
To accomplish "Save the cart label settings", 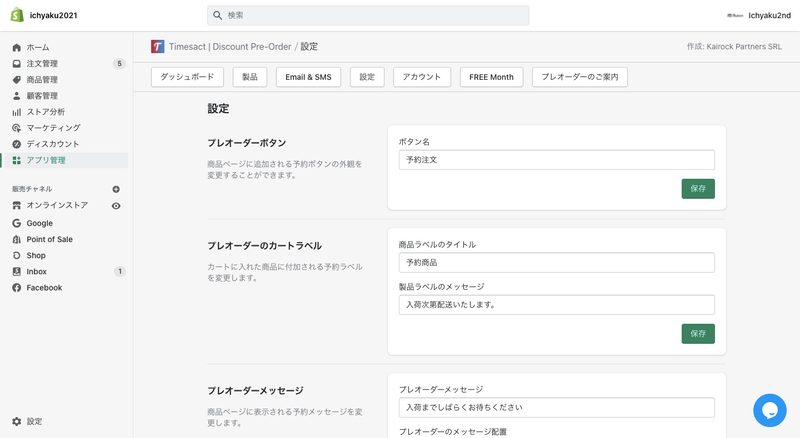I will click(x=698, y=333).
